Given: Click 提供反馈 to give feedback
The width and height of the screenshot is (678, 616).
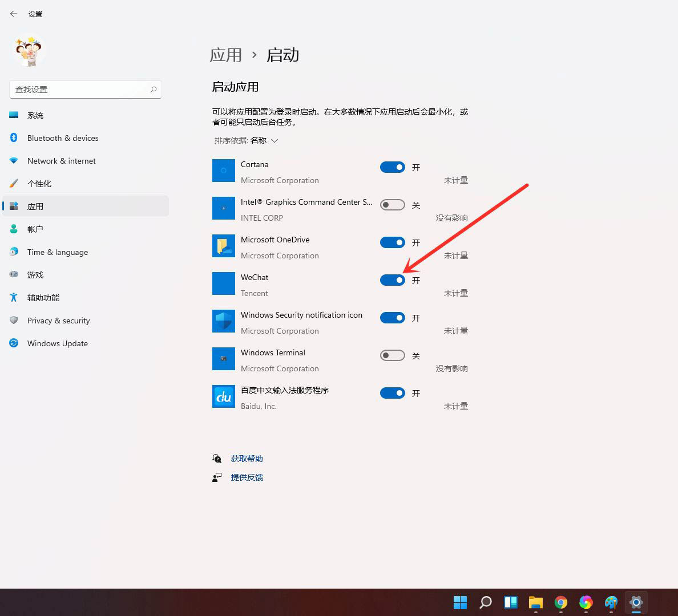Looking at the screenshot, I should coord(247,477).
